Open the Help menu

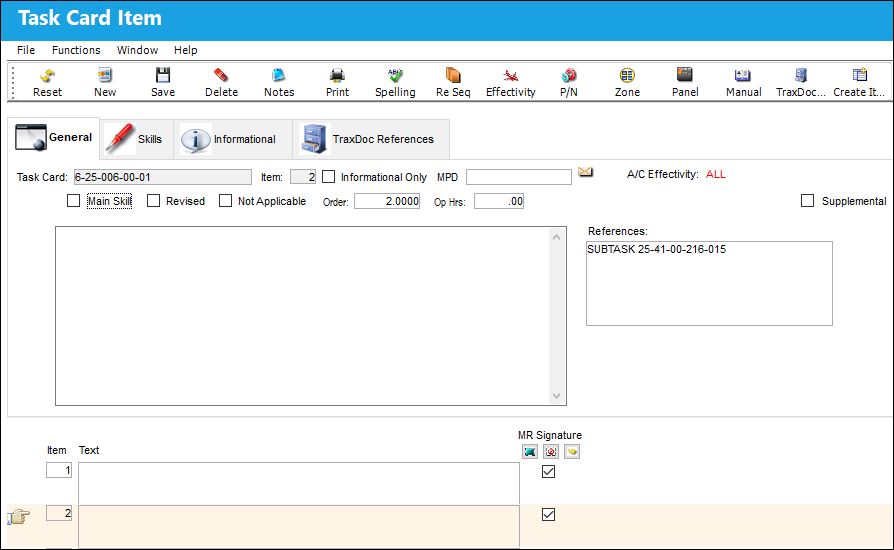[x=185, y=50]
